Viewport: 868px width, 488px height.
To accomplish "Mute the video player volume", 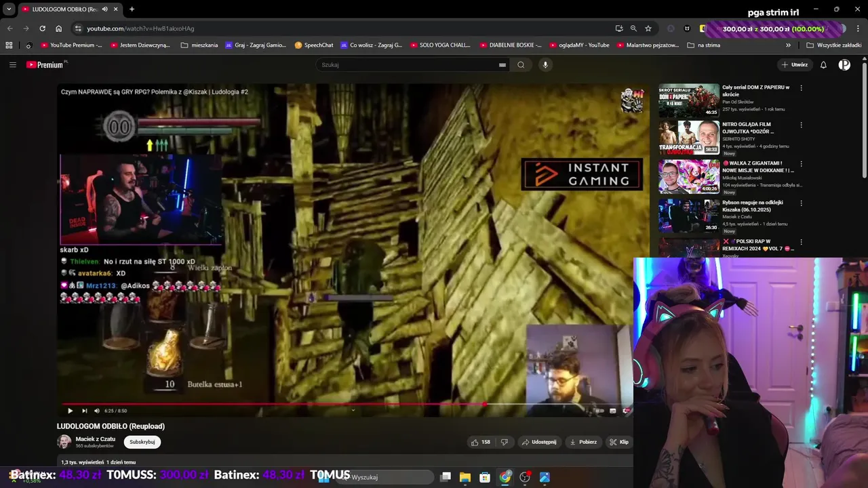I will (x=97, y=411).
